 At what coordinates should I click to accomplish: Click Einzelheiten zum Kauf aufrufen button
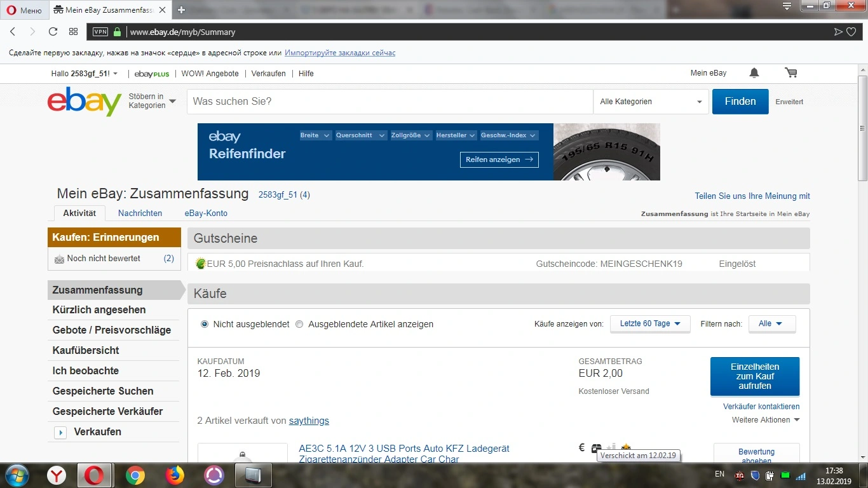pos(755,377)
